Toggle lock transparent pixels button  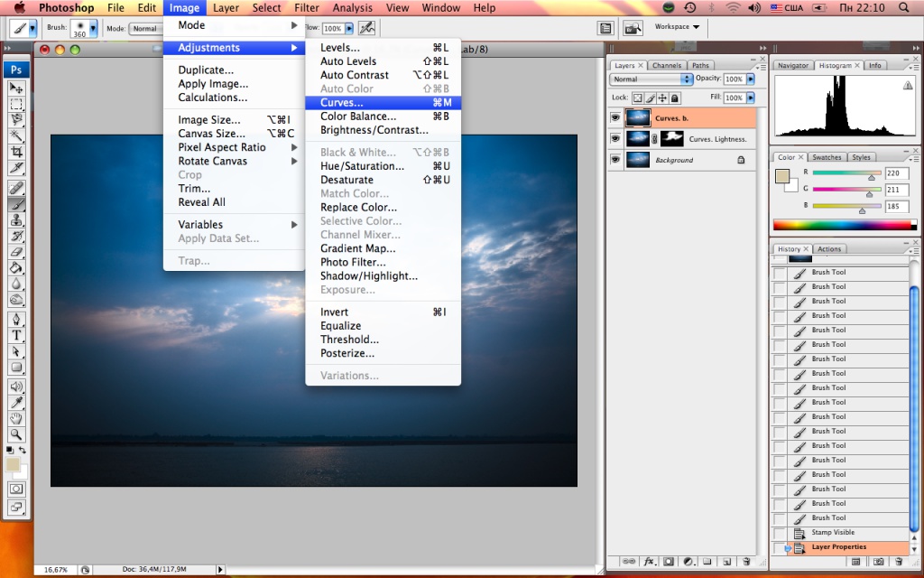[x=636, y=98]
